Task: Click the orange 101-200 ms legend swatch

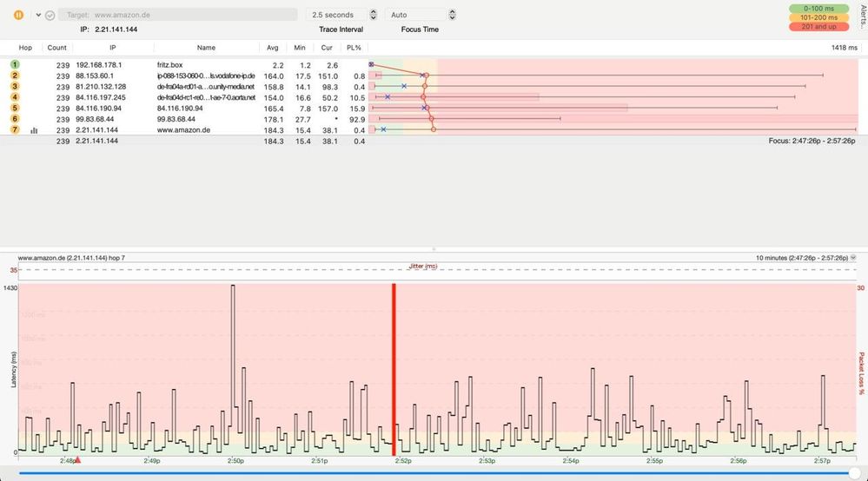Action: (818, 17)
